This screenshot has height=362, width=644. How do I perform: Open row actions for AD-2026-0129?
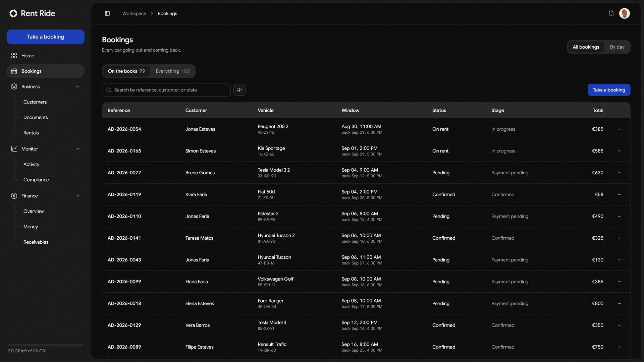[x=619, y=325]
